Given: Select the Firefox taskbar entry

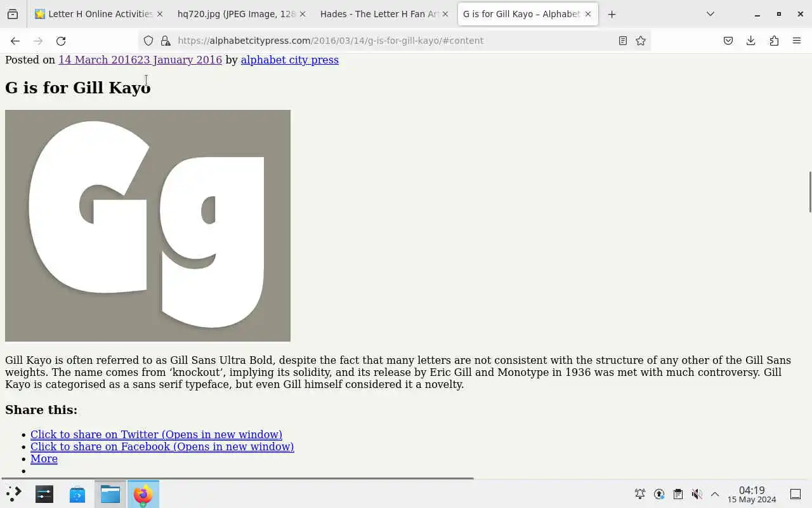Looking at the screenshot, I should (143, 494).
